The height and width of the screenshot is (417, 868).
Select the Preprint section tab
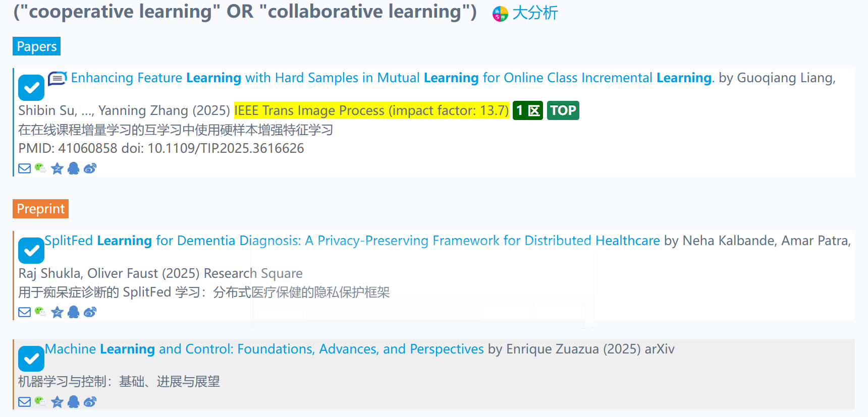click(40, 209)
